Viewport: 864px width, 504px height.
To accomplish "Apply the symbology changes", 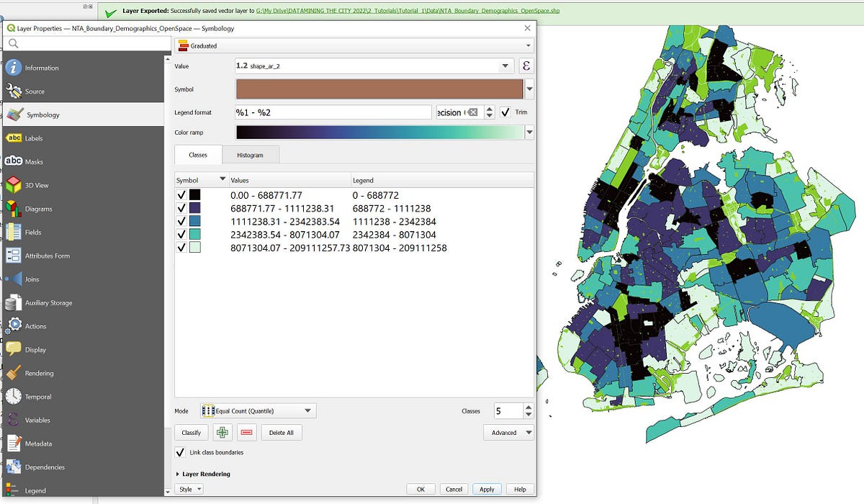I will (487, 489).
